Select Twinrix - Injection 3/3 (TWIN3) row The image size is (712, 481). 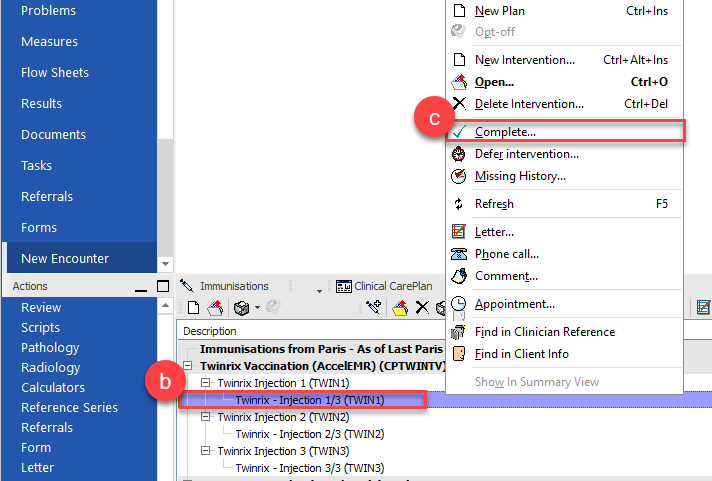310,468
